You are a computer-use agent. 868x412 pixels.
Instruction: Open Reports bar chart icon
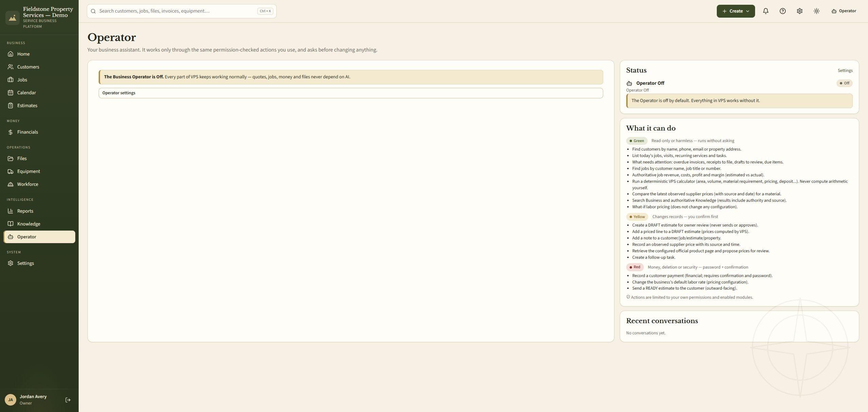point(11,211)
